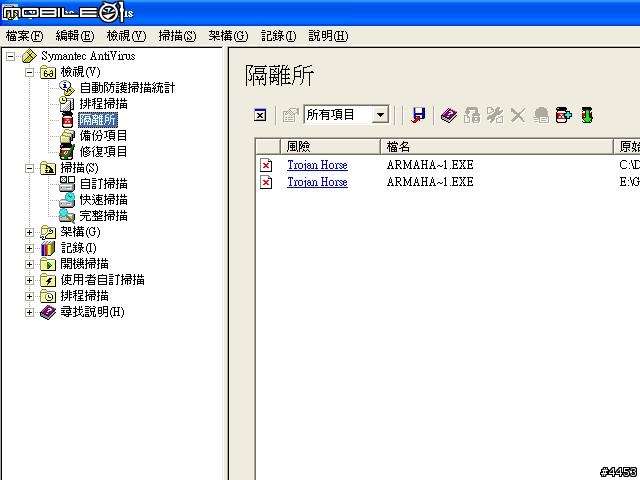This screenshot has width=640, height=480.
Task: Click the bottom 排程掃描 folder icon
Action: (48, 296)
